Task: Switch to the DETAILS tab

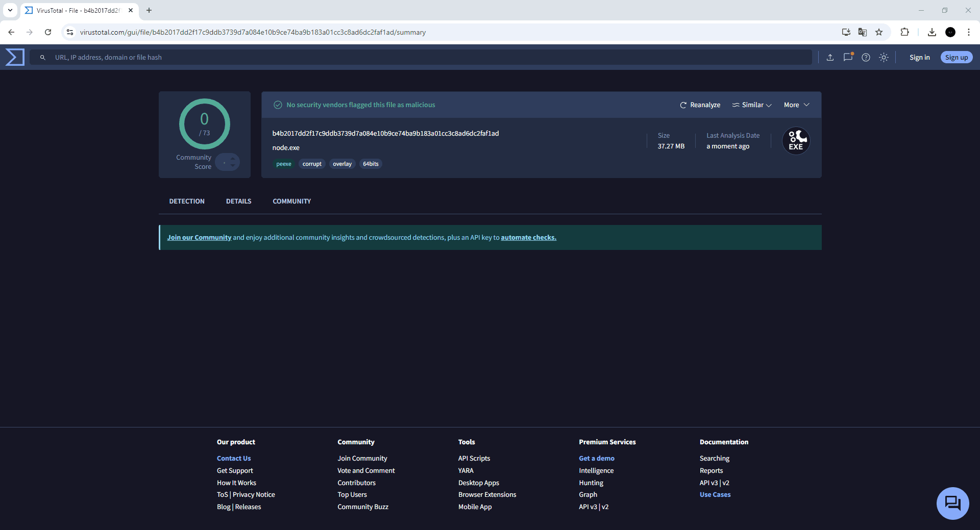Action: [x=239, y=201]
